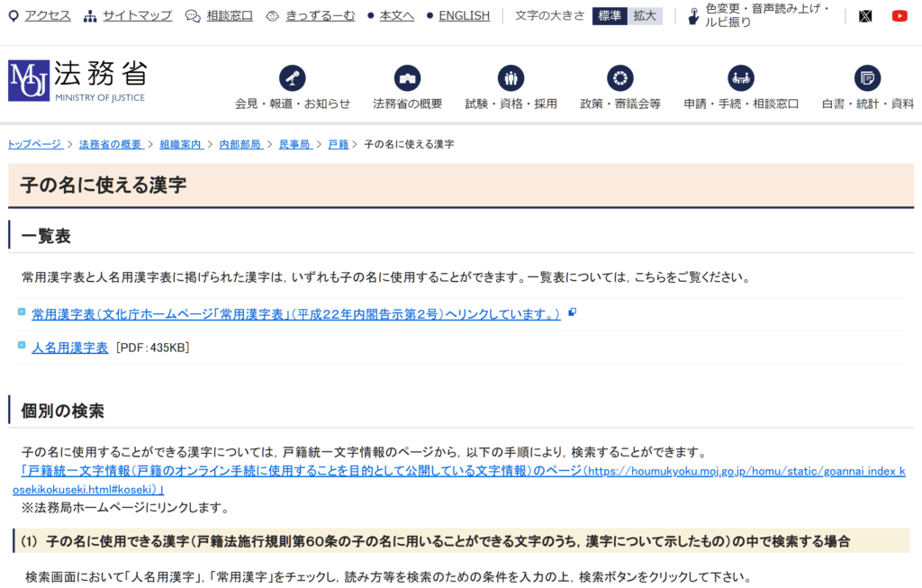This screenshot has width=922, height=588.
Task: Open 法務省の概要 building icon menu
Action: (407, 78)
